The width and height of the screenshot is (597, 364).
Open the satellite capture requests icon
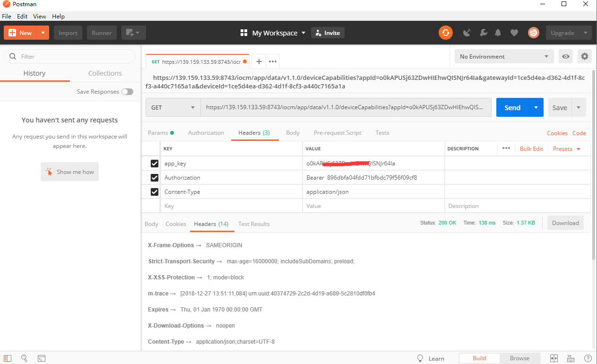pos(467,33)
